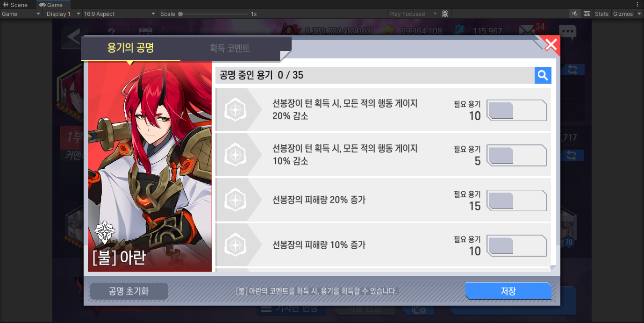Enable the 선봉장의 피해량 20% 증가 toggle

tap(517, 200)
